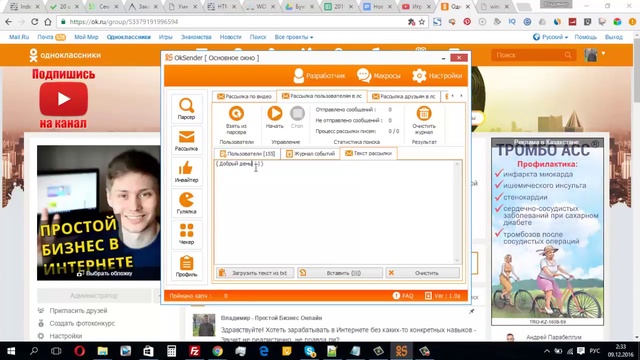Image resolution: width=640 pixels, height=360 pixels.
Task: Click Выбрать обложку on group photo
Action: coord(105,273)
